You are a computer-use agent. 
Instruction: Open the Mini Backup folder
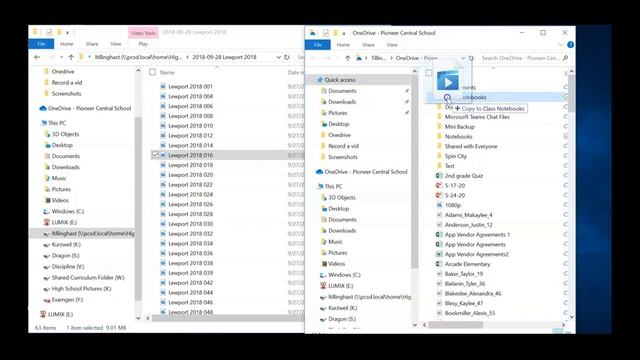click(460, 127)
